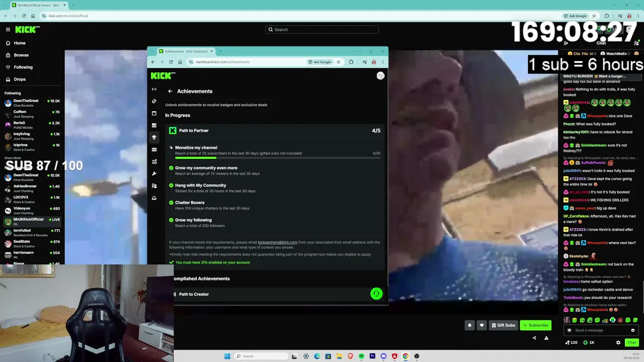The width and height of the screenshot is (644, 362).
Task: Open community users icon in dashboard sidebar
Action: pyautogui.click(x=154, y=186)
